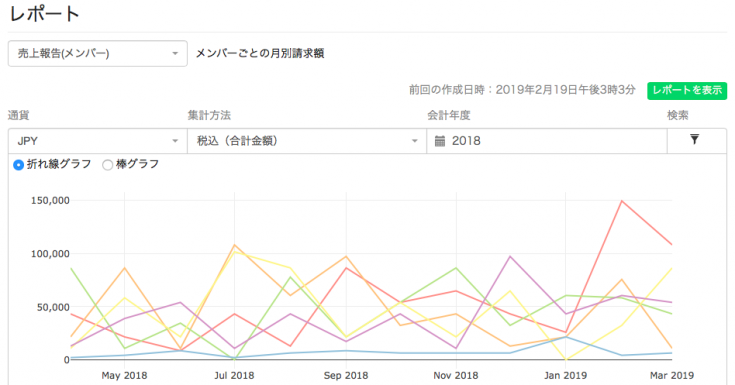Click the calendar icon beside 2018
Screen dimensions: 735x385
click(x=440, y=141)
